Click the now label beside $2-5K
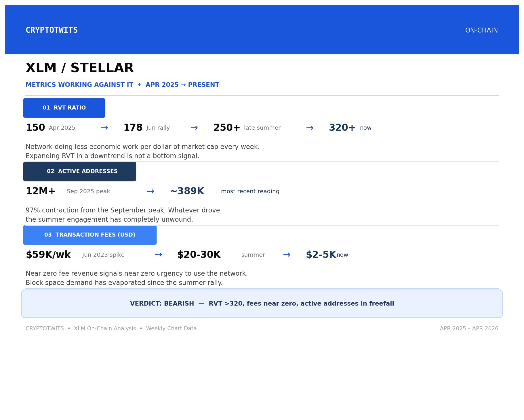The image size is (524, 420). [342, 255]
